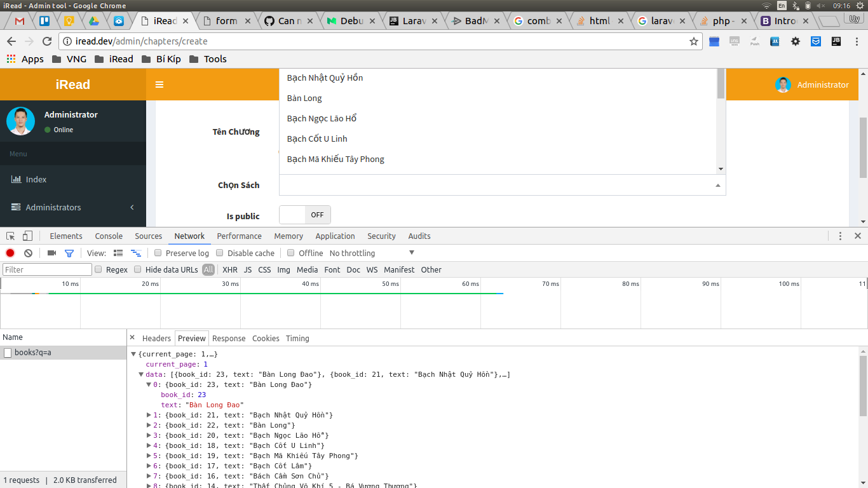
Task: Enable Disable cache
Action: coord(219,252)
